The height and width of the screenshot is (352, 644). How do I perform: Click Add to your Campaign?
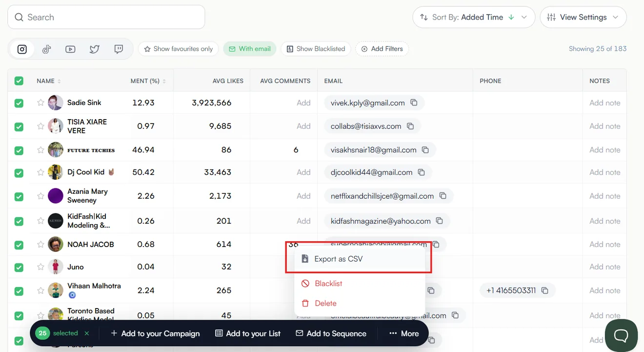[155, 333]
